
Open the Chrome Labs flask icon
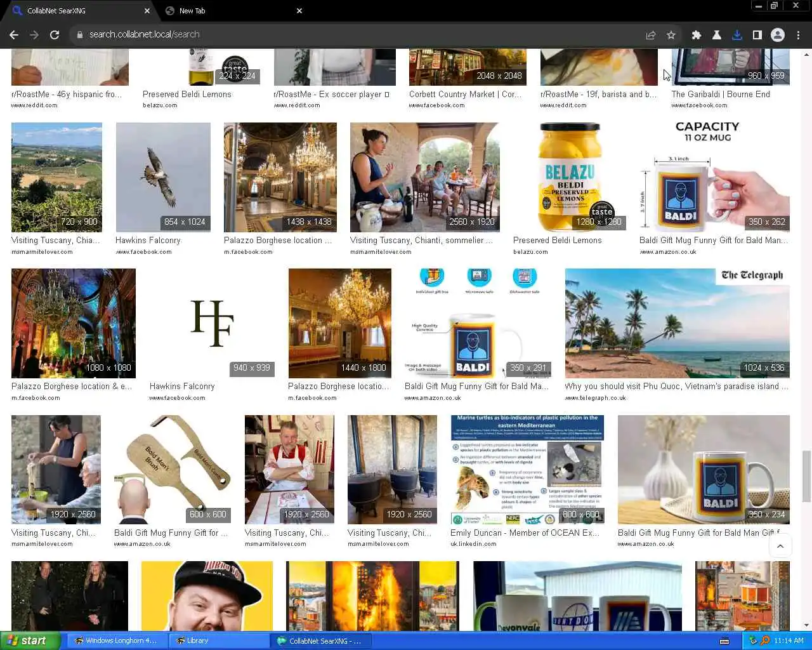(717, 35)
